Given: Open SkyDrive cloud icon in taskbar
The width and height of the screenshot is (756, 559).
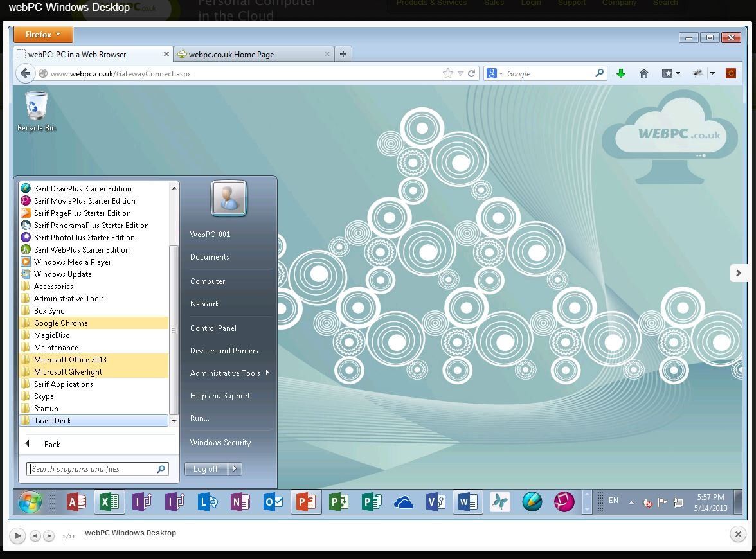Looking at the screenshot, I should [404, 502].
